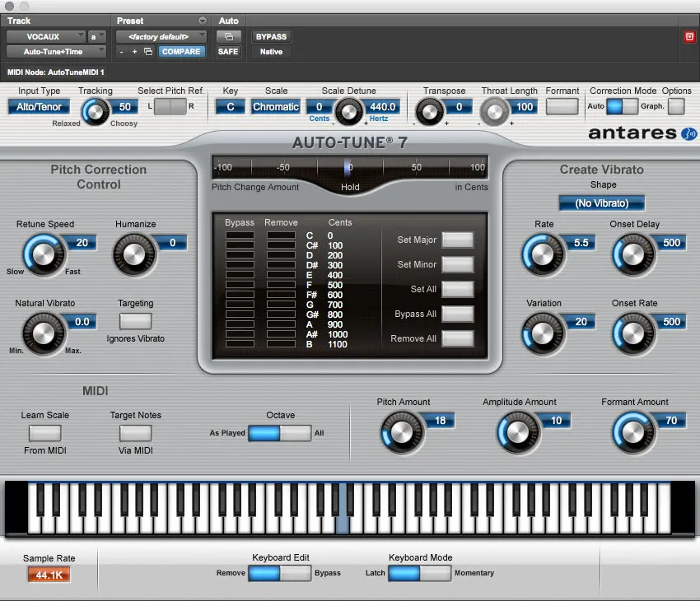Open the Alto/Tenor Input Type dropdown

[x=39, y=107]
